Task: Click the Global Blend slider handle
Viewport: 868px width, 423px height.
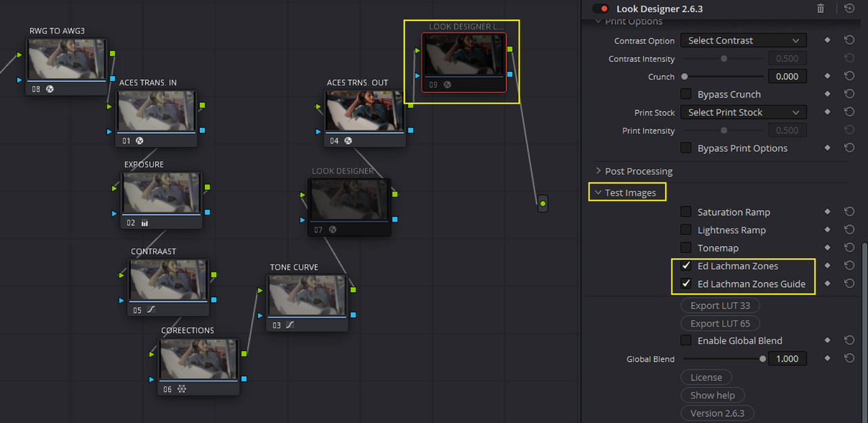Action: coord(763,359)
